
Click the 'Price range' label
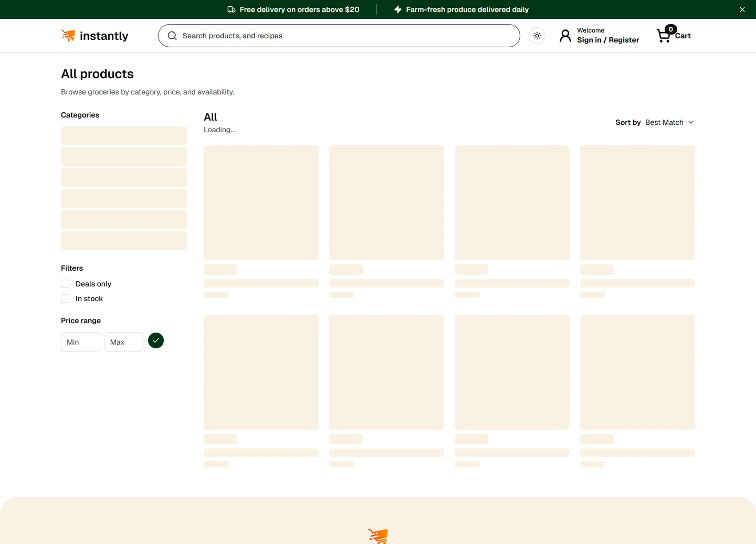point(81,321)
